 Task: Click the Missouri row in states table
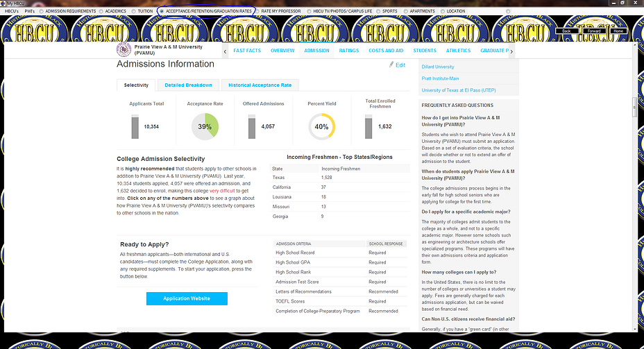340,207
